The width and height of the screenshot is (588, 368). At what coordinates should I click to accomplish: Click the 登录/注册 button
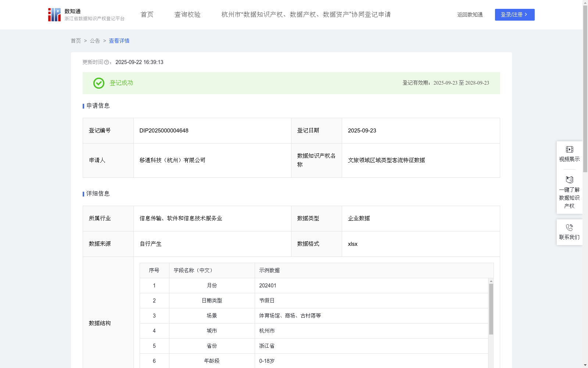coord(514,15)
